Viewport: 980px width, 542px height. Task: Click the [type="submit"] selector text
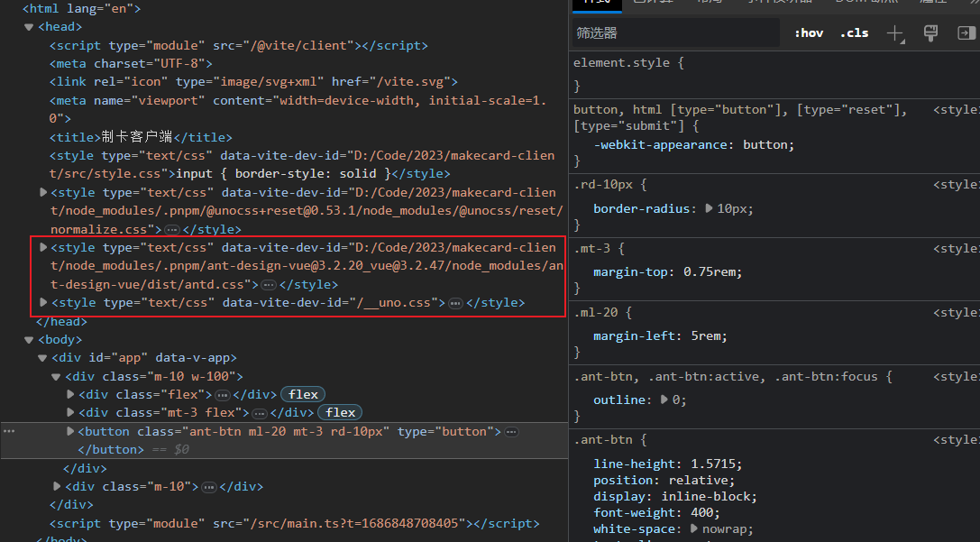pyautogui.click(x=628, y=125)
